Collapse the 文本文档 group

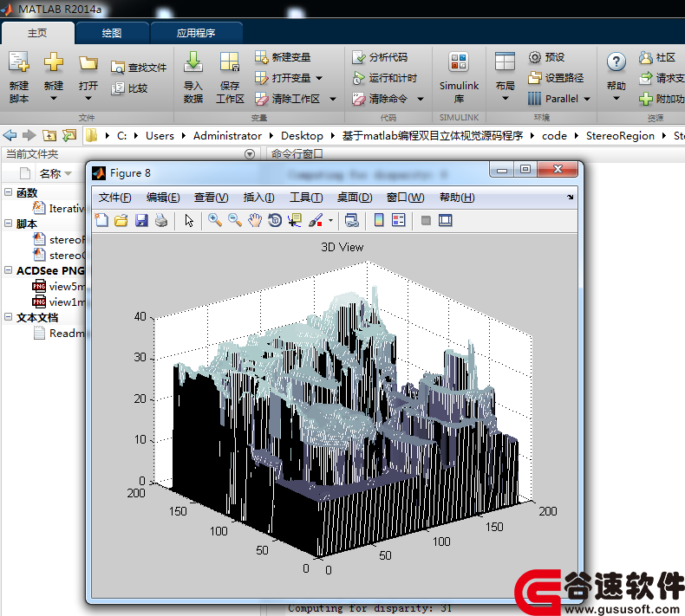pos(8,317)
